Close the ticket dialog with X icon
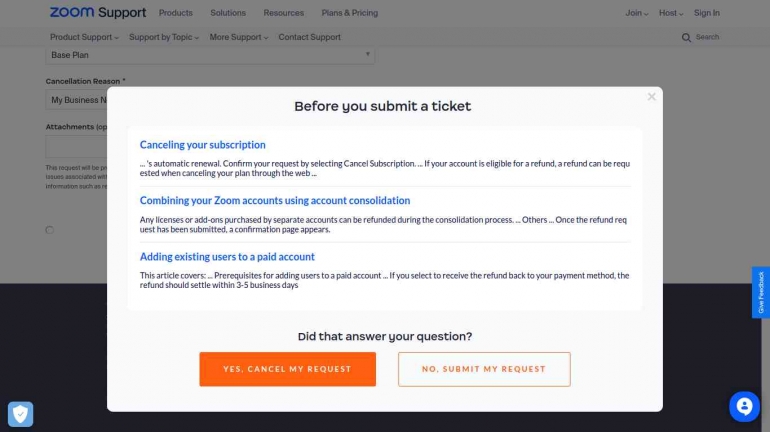 [651, 97]
